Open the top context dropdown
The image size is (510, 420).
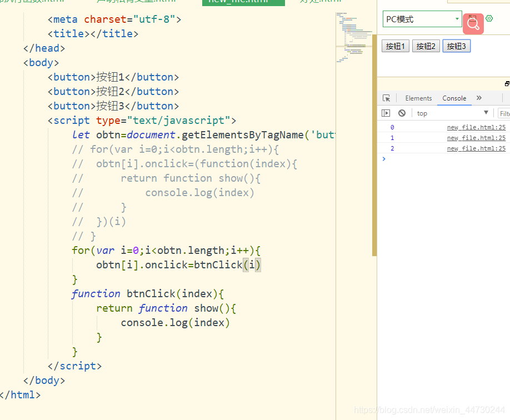click(452, 113)
